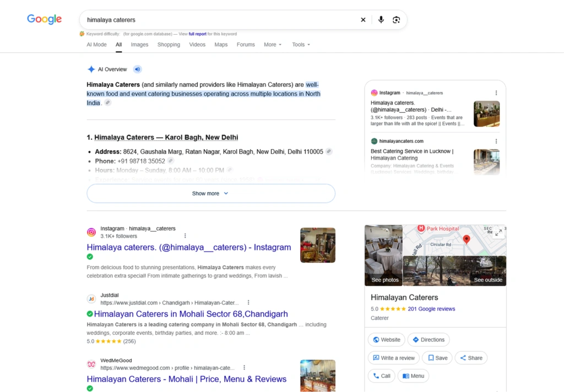Start voice search with microphone icon
This screenshot has height=392, width=564.
pos(381,20)
